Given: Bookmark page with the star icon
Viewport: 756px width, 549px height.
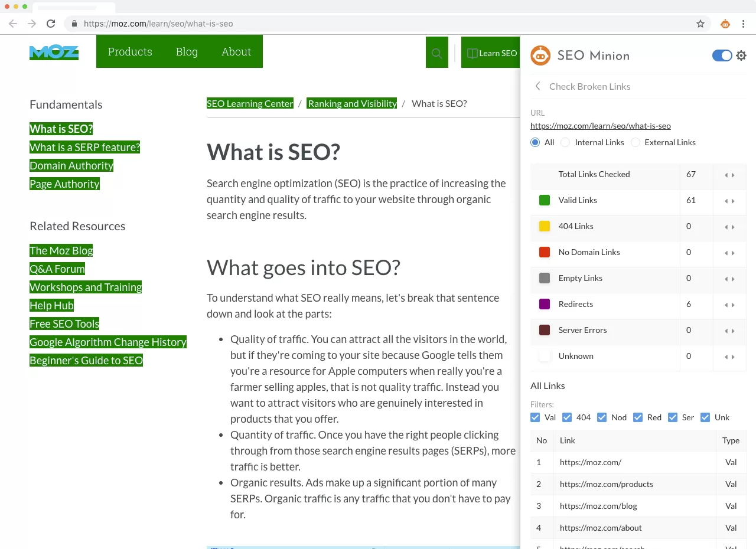Looking at the screenshot, I should click(700, 24).
